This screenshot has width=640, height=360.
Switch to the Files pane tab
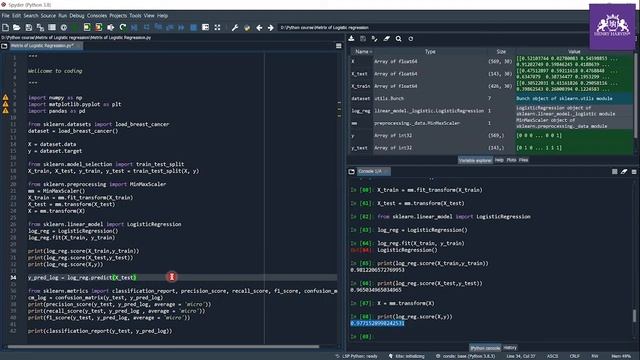pos(523,160)
